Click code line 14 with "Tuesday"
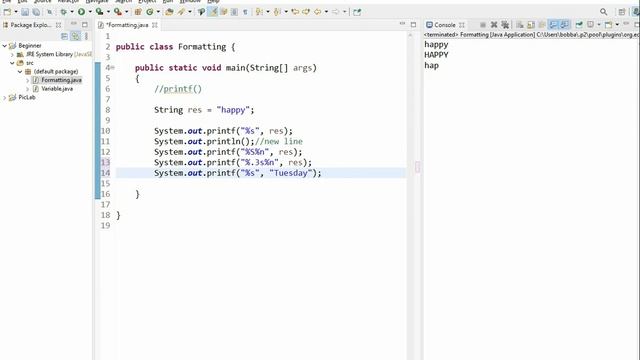This screenshot has width=640, height=360. tap(238, 173)
